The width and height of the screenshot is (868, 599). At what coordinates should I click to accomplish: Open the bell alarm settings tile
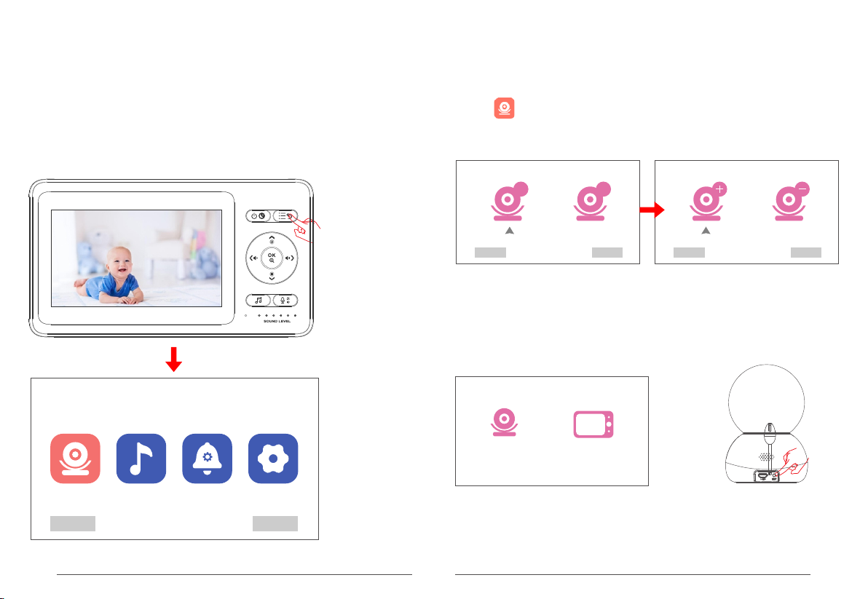coord(207,459)
